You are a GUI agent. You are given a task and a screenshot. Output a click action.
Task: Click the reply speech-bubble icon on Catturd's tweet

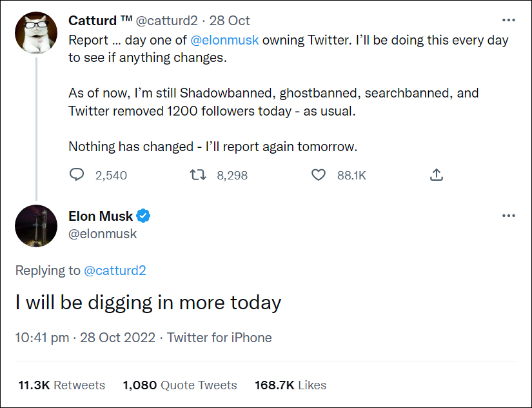[77, 174]
